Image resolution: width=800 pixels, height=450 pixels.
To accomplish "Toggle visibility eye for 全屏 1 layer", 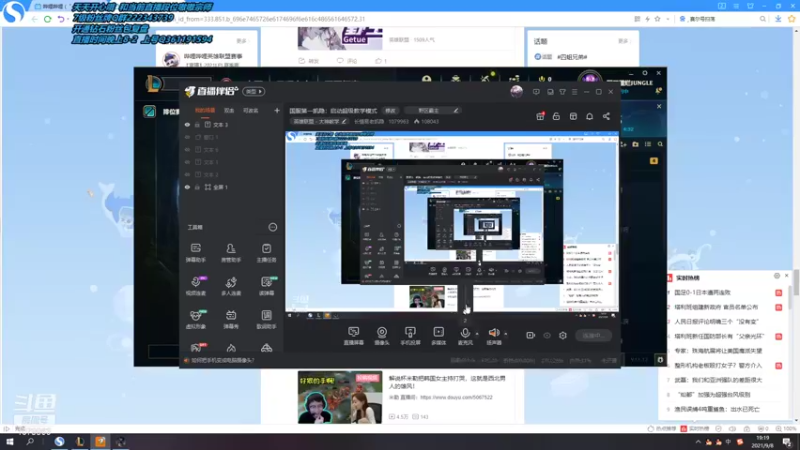I will (x=187, y=187).
